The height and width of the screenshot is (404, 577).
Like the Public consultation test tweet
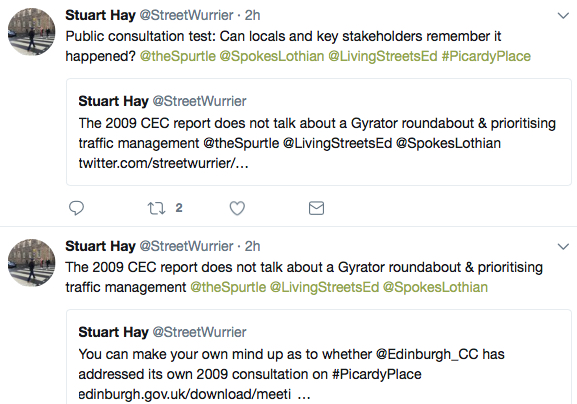pyautogui.click(x=237, y=208)
